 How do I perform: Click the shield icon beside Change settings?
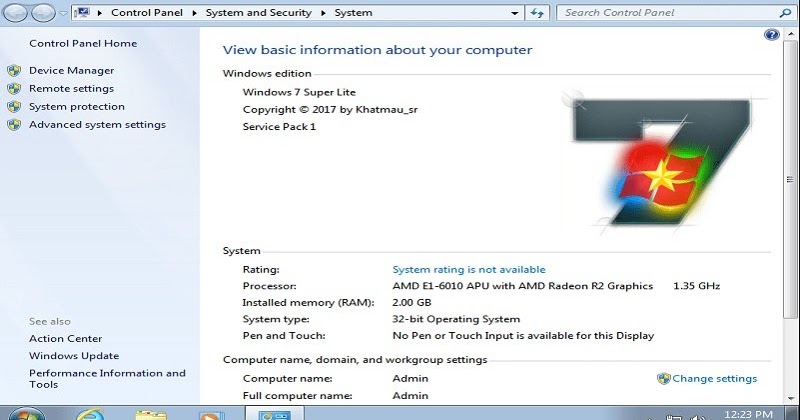coord(663,379)
